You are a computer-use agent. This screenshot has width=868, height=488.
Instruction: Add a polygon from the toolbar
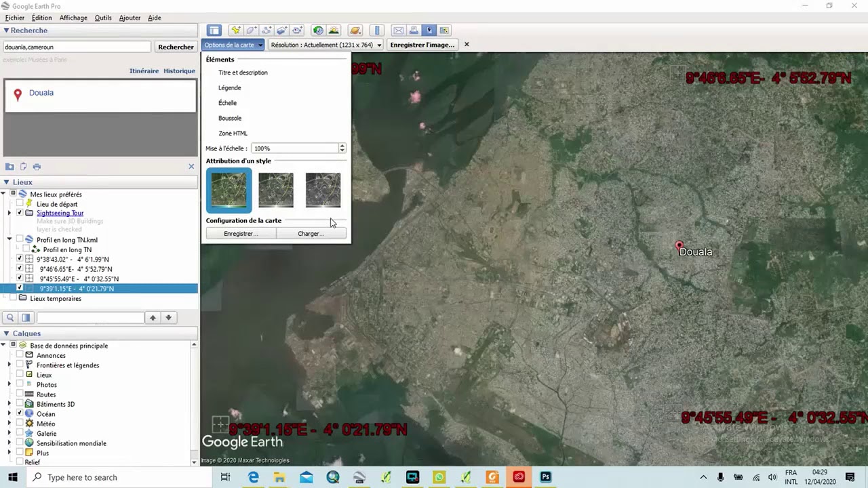[x=251, y=30]
